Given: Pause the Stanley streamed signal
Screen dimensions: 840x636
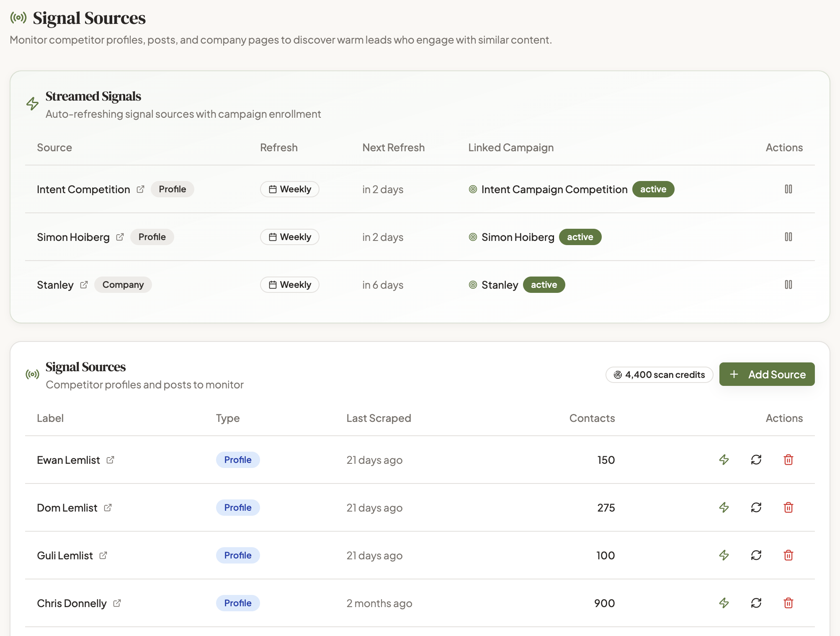Looking at the screenshot, I should 788,284.
